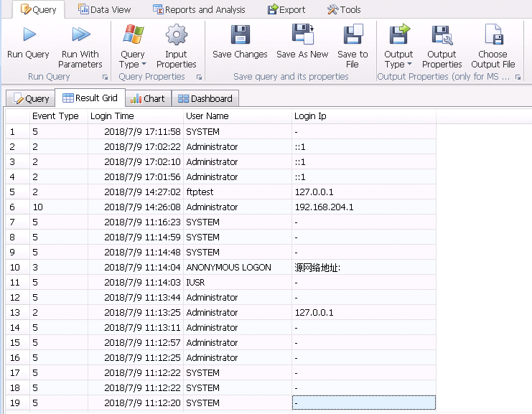
Task: Click the Run Query play icon
Action: [29, 34]
